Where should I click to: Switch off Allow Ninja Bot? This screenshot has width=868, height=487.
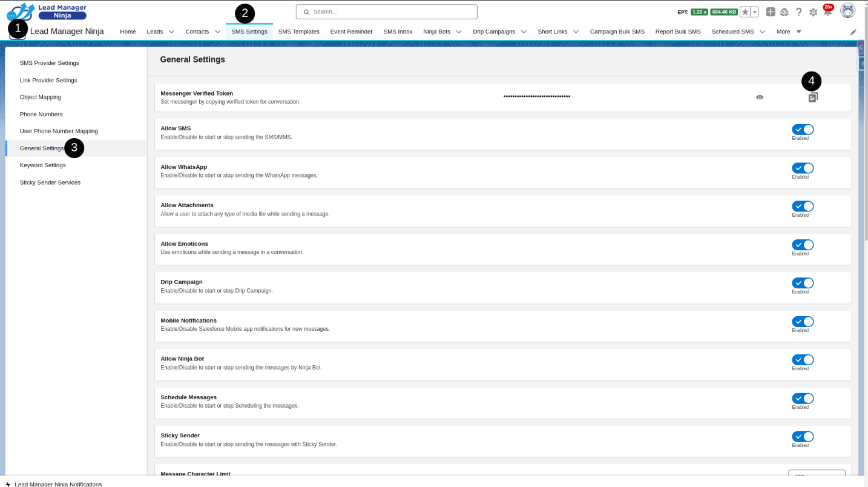pyautogui.click(x=803, y=360)
